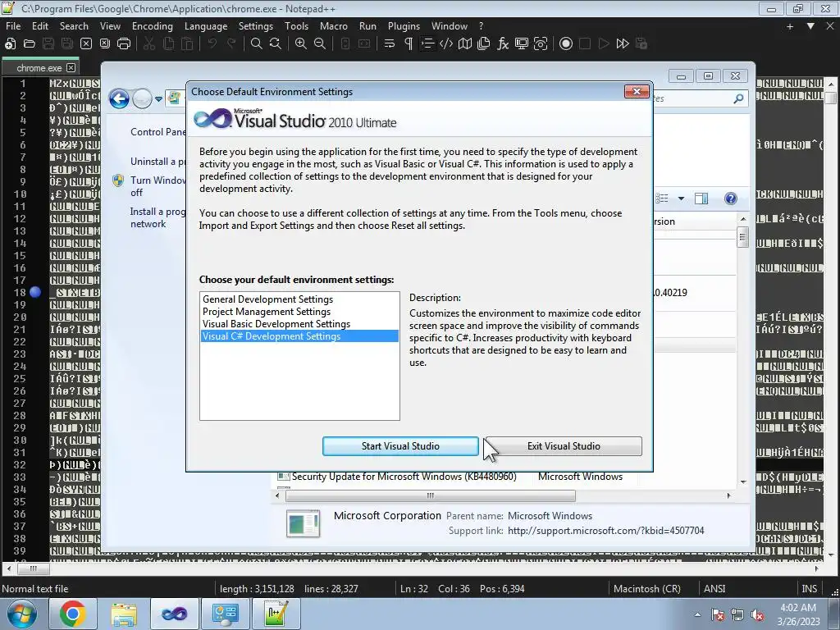The height and width of the screenshot is (630, 840).
Task: Close the Choose Default Environment Settings dialog
Action: tap(637, 92)
